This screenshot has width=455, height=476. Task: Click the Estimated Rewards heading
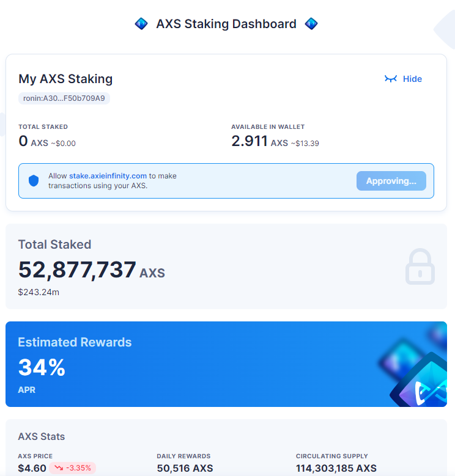75,342
